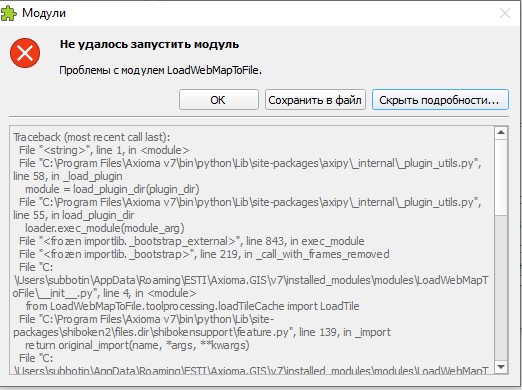Image resolution: width=522 pixels, height=390 pixels.
Task: Click heading Не удалось запустить модуль
Action: (x=149, y=44)
